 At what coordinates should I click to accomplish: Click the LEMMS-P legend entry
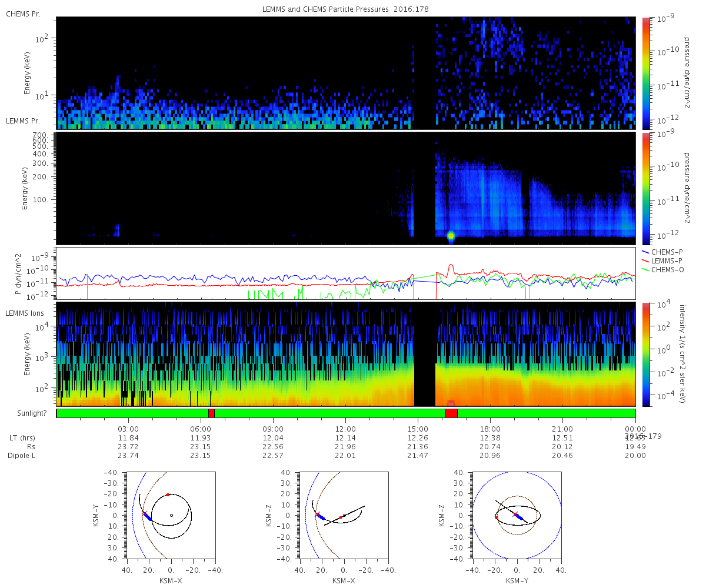click(x=664, y=260)
